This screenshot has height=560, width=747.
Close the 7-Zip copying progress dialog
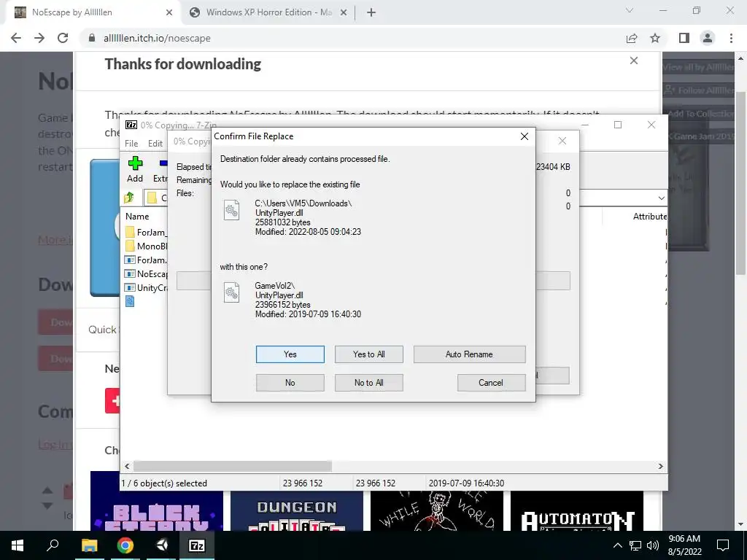pos(562,141)
